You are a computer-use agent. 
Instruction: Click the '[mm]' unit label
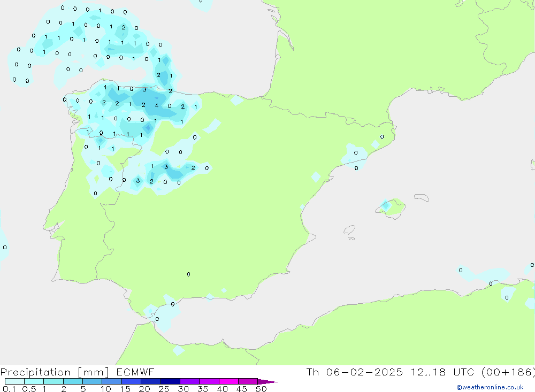point(94,372)
